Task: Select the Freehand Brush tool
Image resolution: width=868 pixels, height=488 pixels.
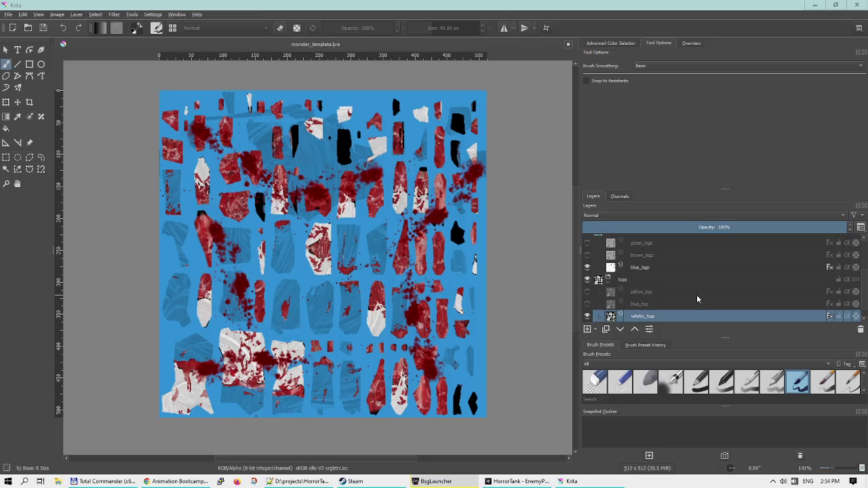Action: tap(6, 64)
